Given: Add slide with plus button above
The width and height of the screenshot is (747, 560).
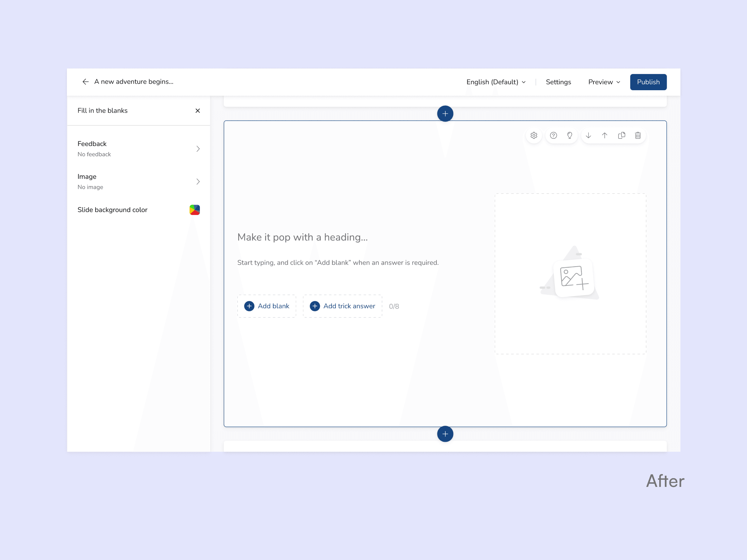Looking at the screenshot, I should pyautogui.click(x=445, y=114).
